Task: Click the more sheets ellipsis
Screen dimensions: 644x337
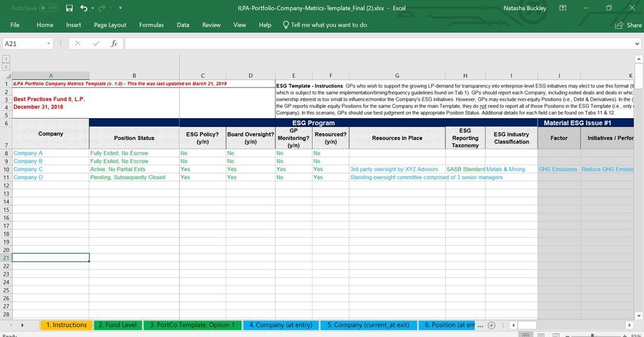Action: pyautogui.click(x=480, y=325)
